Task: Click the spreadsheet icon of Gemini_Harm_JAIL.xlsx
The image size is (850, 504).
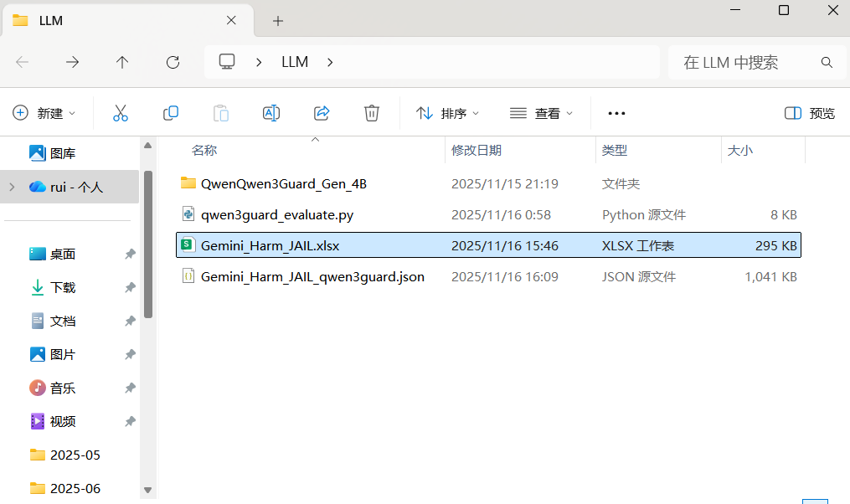Action: 188,245
